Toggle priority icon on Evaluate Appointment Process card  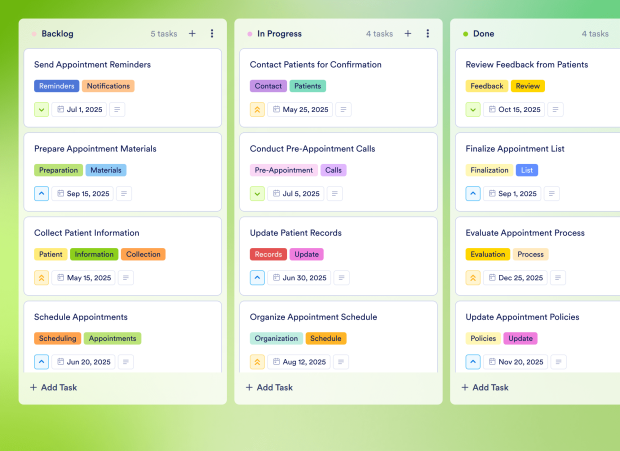[x=473, y=278]
